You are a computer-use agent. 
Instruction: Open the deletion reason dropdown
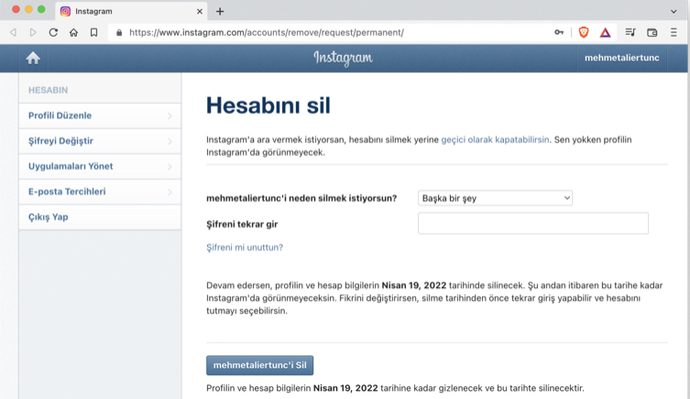click(x=495, y=198)
